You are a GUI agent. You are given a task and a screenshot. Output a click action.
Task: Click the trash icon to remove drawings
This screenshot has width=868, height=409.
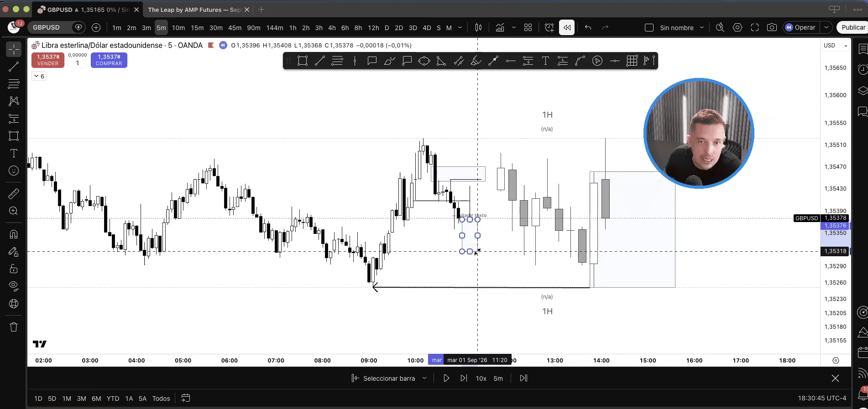14,327
